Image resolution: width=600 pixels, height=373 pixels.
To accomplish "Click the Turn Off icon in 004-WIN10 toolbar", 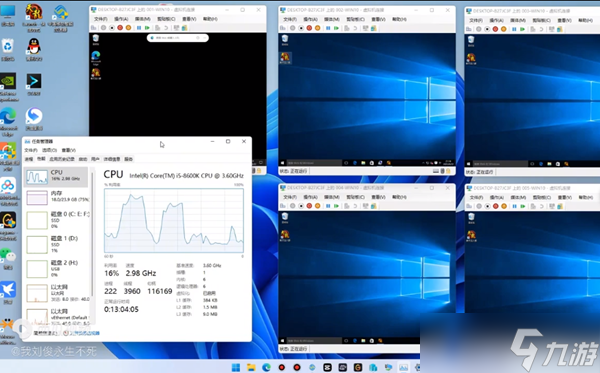I will (x=301, y=206).
